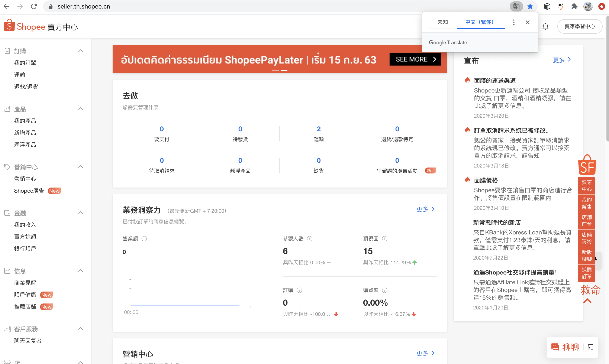Open the translate popup three-dot options
This screenshot has height=364, width=609.
tap(513, 22)
